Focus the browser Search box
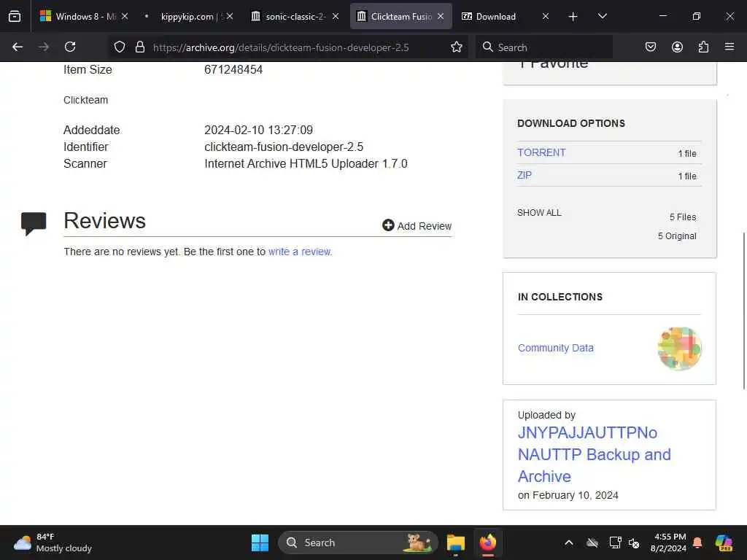The height and width of the screenshot is (560, 747). pos(544,47)
